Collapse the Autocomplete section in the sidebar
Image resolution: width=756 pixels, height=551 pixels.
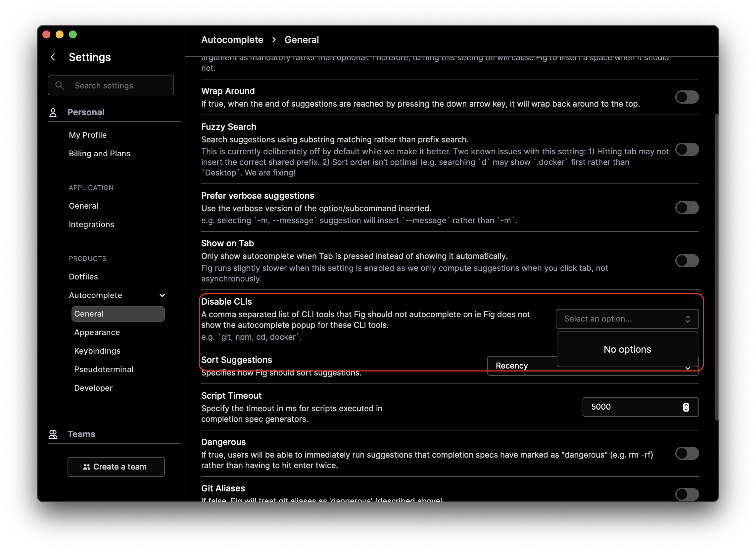[x=162, y=295]
